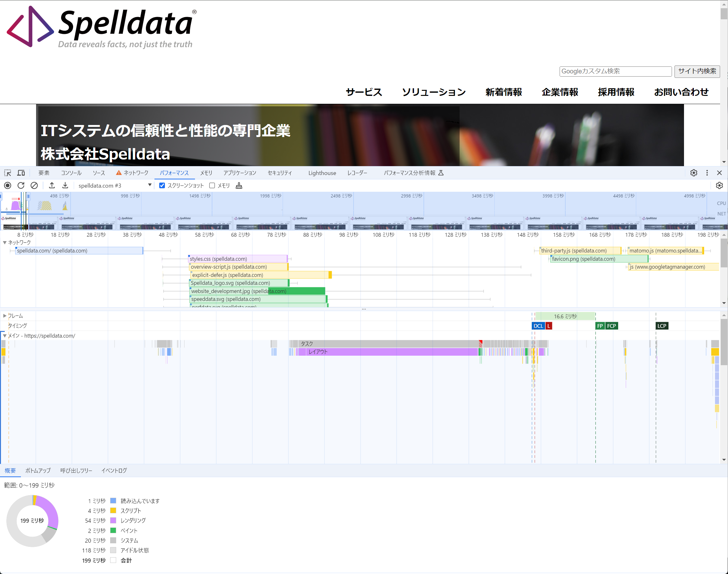
Task: Switch to the コンソール tab
Action: click(71, 173)
